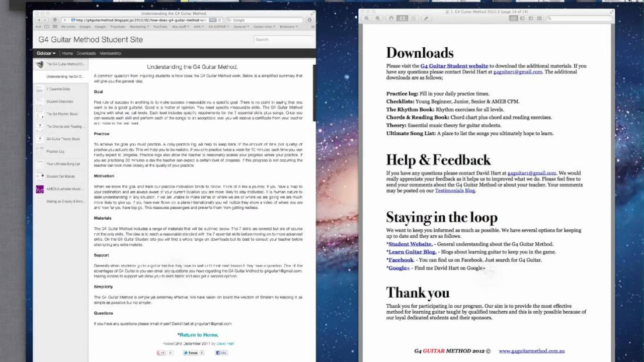Focus the Safari address bar URL

point(141,20)
